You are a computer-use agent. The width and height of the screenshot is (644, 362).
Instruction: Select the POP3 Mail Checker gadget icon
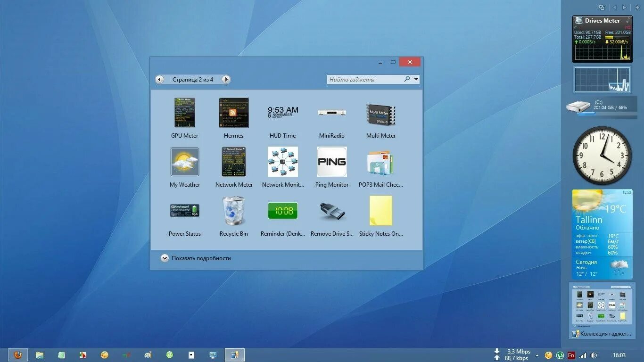380,163
